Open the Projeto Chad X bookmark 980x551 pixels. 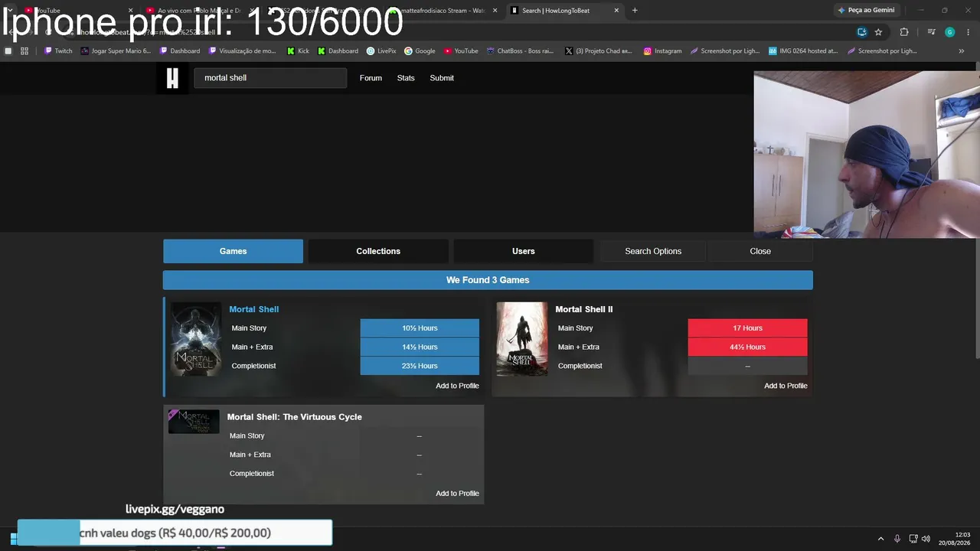click(599, 51)
